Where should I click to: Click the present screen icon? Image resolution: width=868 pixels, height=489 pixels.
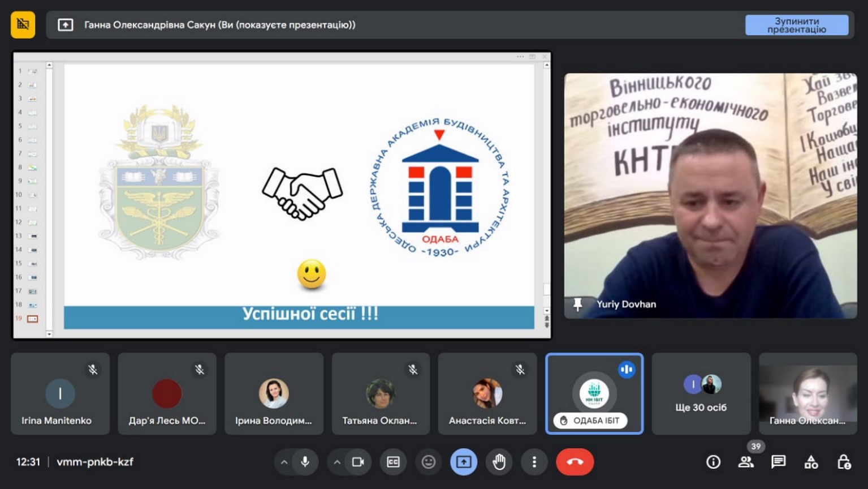463,462
